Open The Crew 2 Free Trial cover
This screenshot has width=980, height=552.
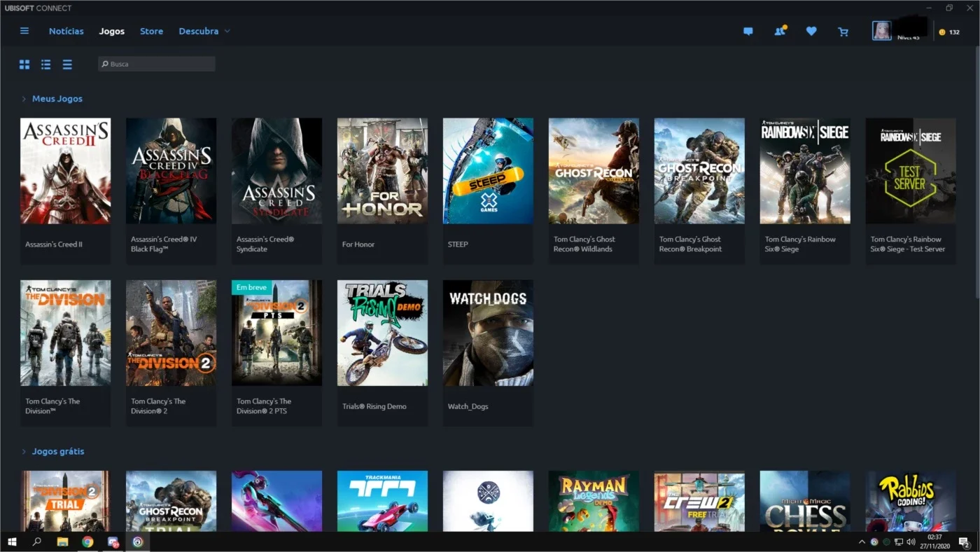point(700,501)
